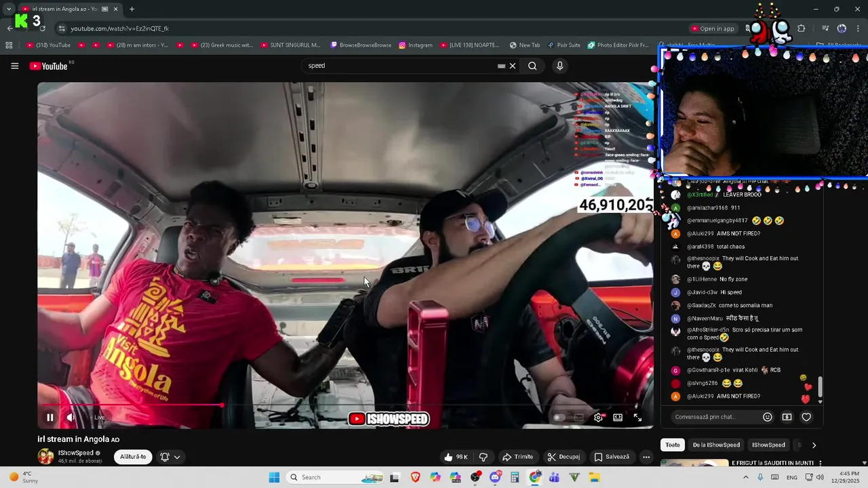Open the Chrome extensions puzzle icon
The height and width of the screenshot is (488, 868).
(802, 28)
